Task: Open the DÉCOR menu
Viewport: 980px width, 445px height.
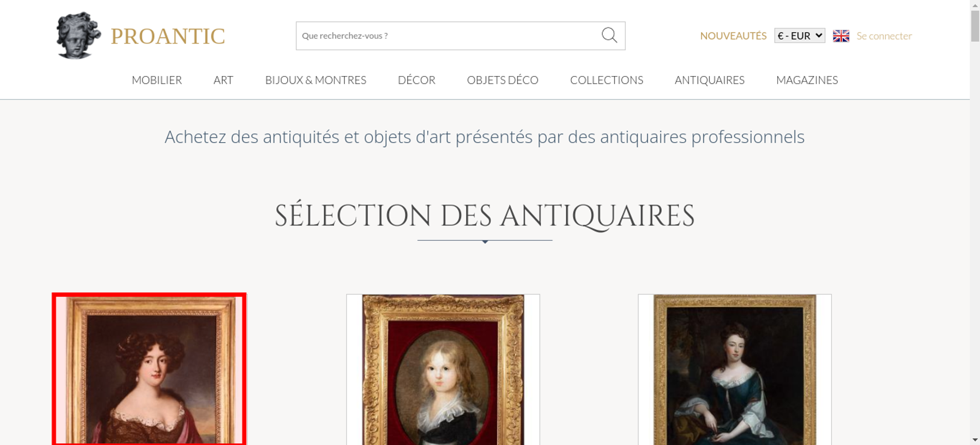Action: point(416,80)
